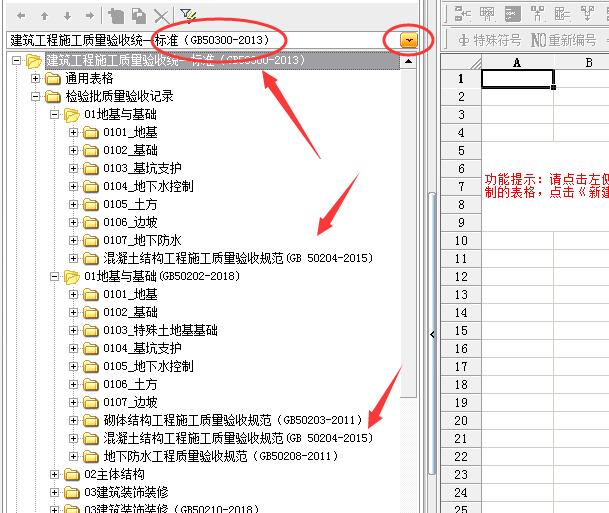Viewport: 609px width, 513px height.
Task: Click the right arrow toolbar icon
Action: (x=89, y=16)
